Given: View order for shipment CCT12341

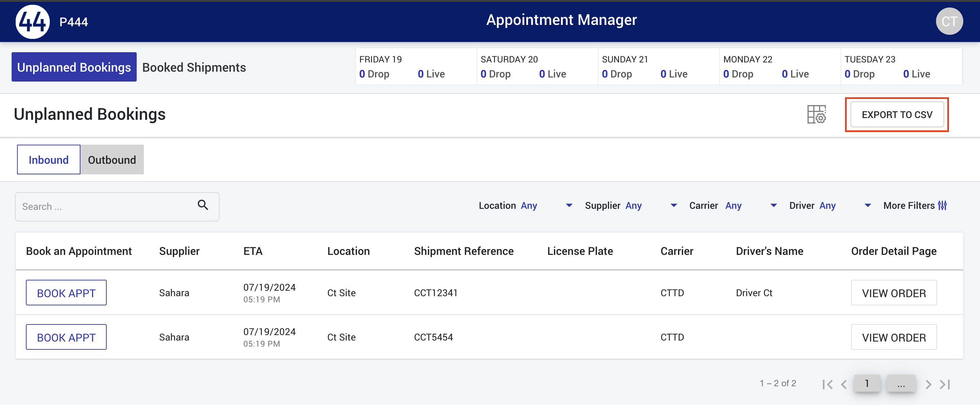Looking at the screenshot, I should [x=894, y=293].
